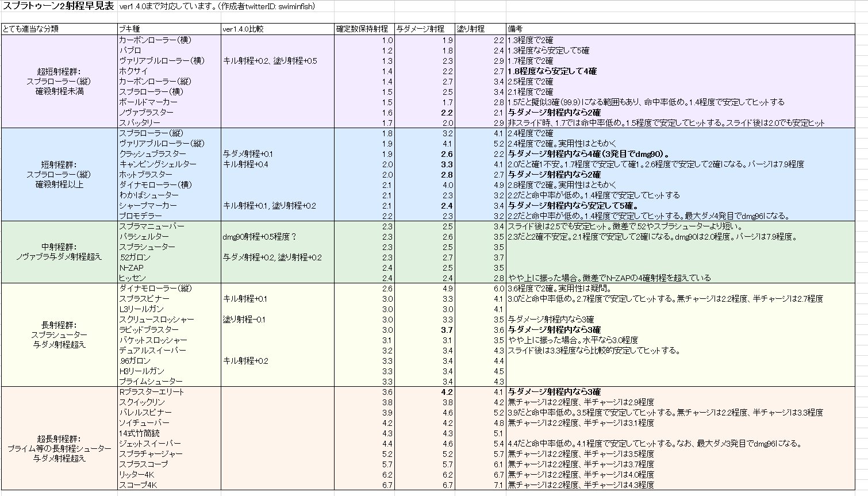Click the 与ダメ射程+0.1 comparison cell
Screen dimensions: 868x496
click(x=278, y=154)
